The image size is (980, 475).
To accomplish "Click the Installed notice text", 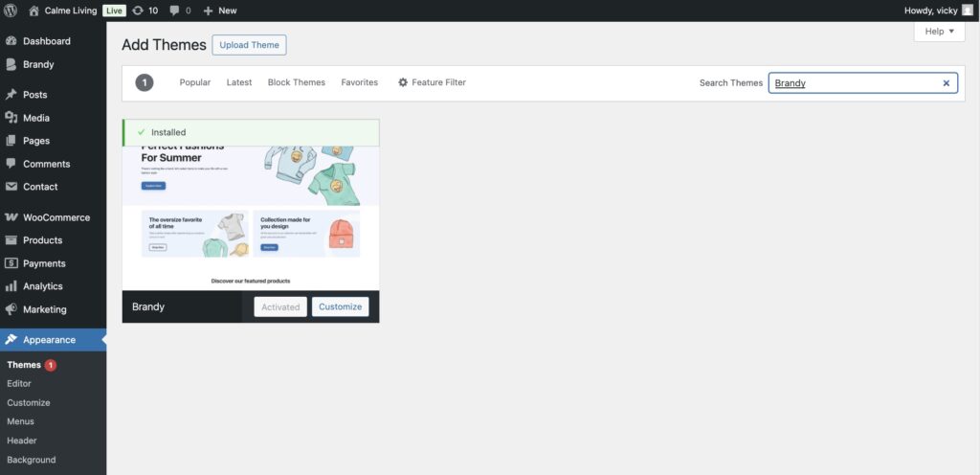I will [168, 132].
